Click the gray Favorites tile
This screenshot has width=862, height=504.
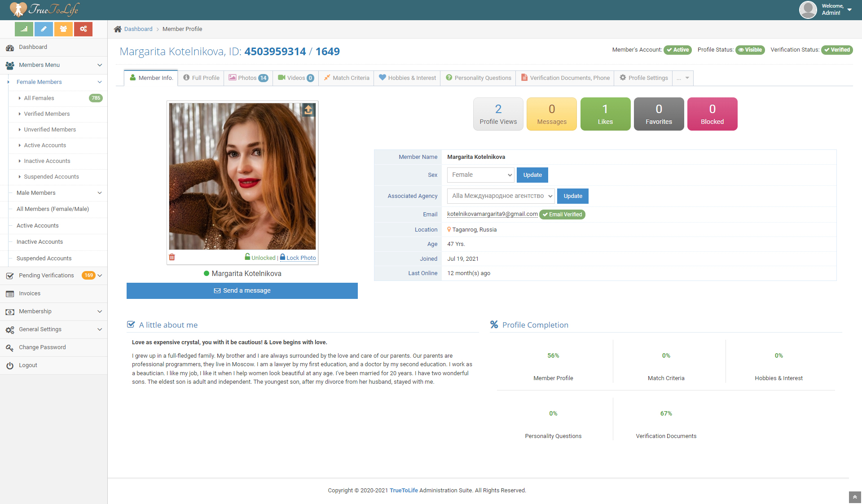pos(659,114)
